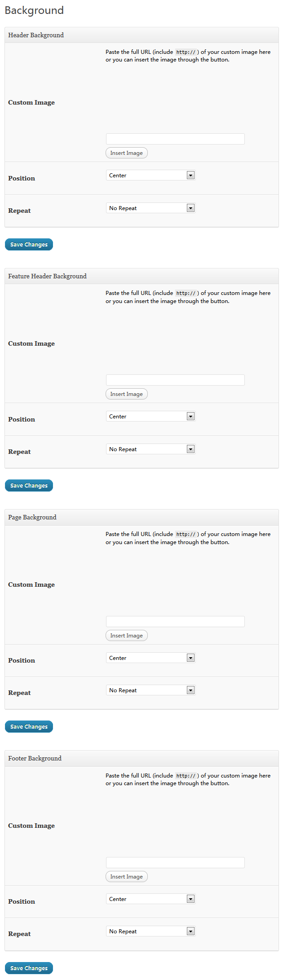283x980 pixels.
Task: Focus Feature Header Background image URL field
Action: (175, 380)
